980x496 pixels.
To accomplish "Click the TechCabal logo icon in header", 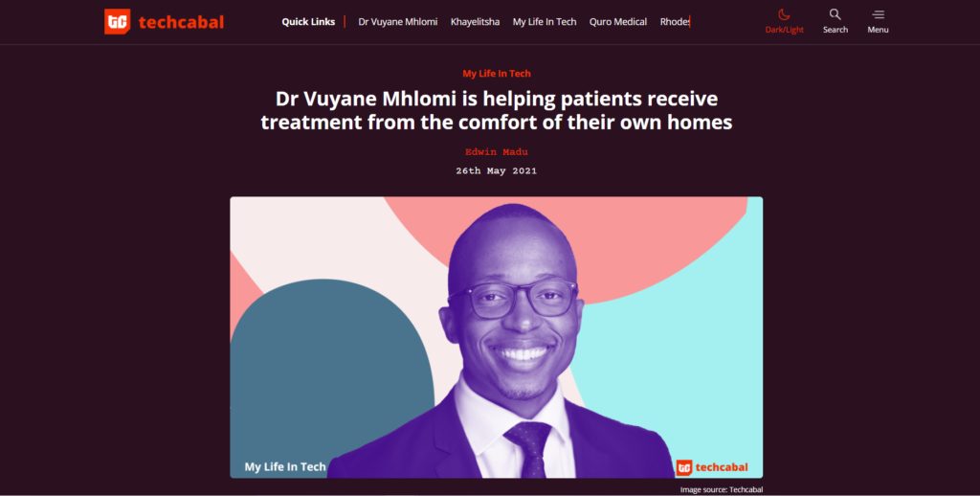I will (117, 22).
